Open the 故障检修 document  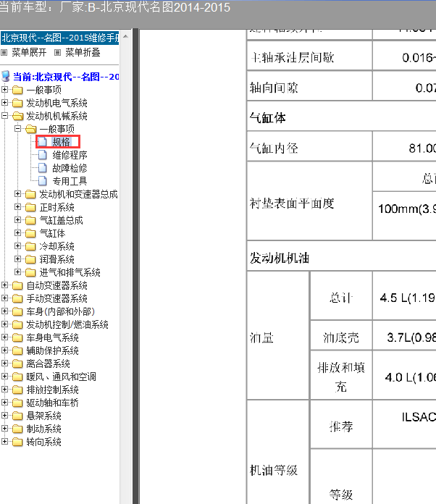point(70,168)
